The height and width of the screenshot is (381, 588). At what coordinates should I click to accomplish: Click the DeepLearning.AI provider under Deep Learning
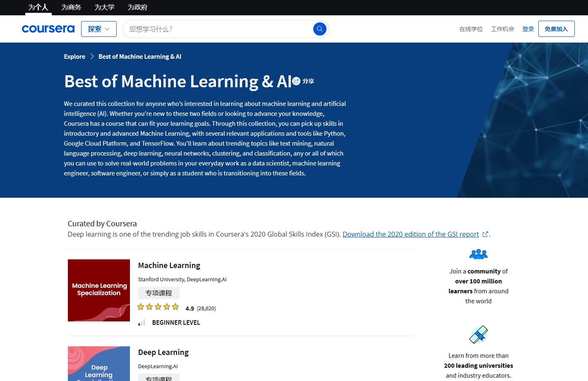click(x=158, y=367)
